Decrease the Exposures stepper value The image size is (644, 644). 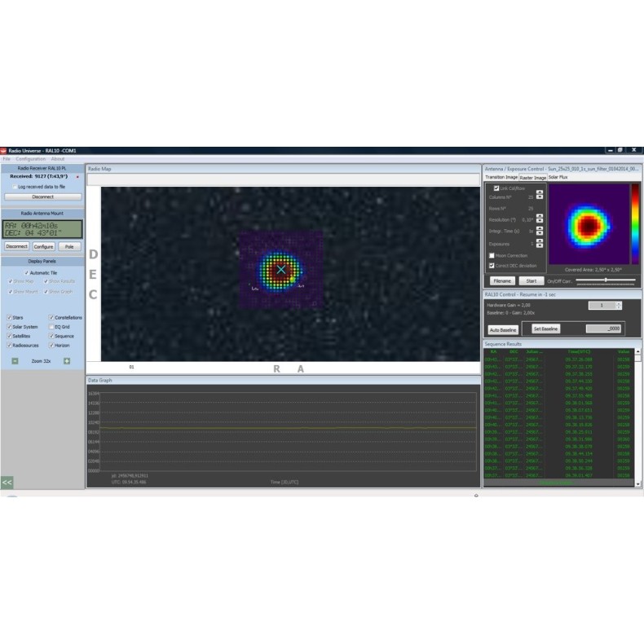(539, 245)
